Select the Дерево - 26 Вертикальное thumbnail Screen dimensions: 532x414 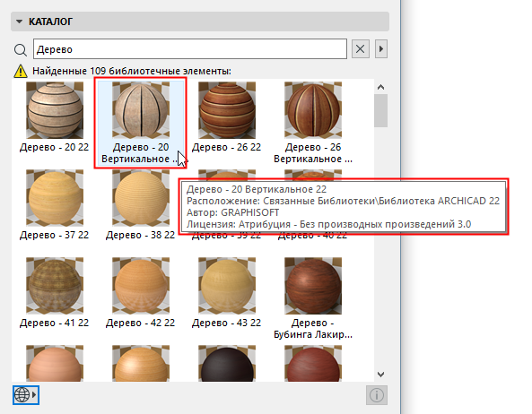[x=313, y=109]
